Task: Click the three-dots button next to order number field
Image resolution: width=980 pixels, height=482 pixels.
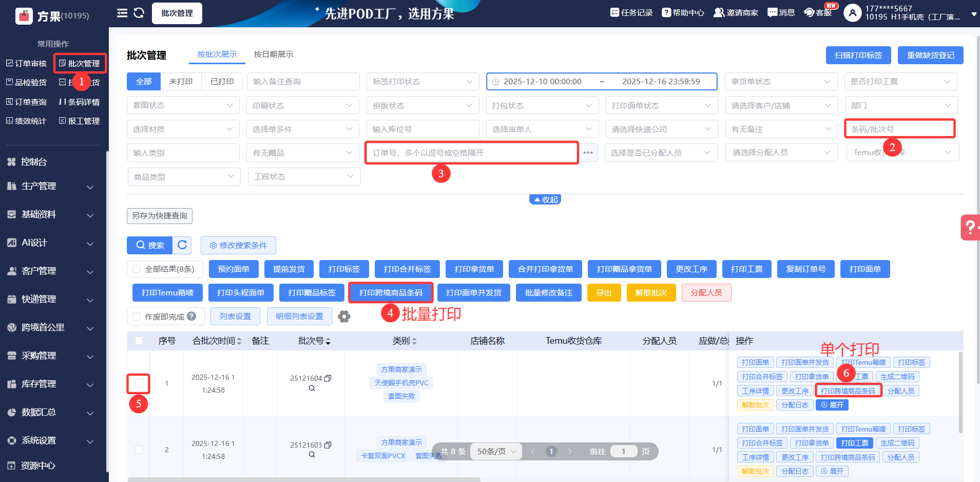Action: click(x=588, y=153)
